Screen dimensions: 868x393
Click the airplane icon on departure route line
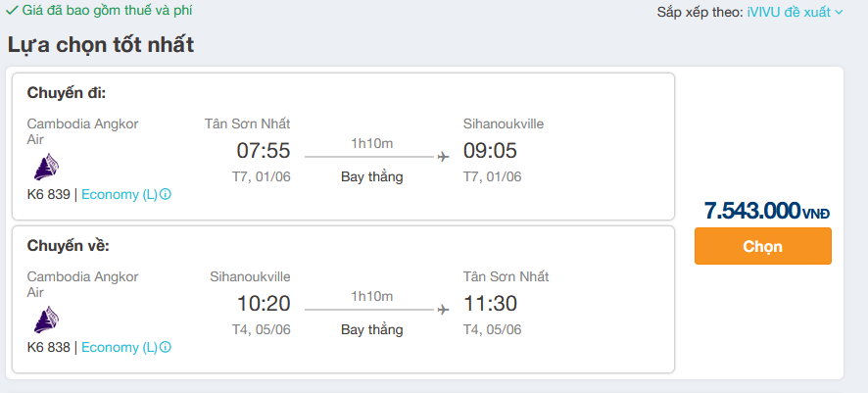click(x=443, y=157)
